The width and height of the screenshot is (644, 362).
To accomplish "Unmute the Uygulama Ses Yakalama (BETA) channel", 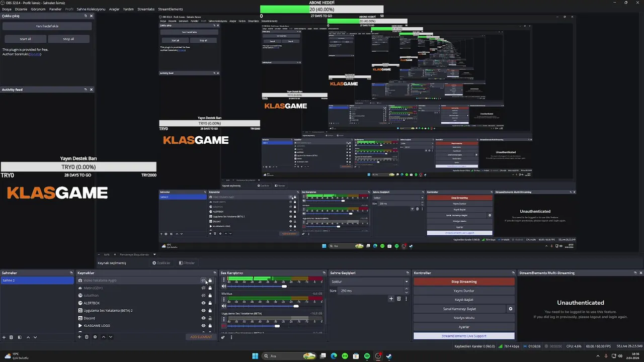I will (224, 326).
